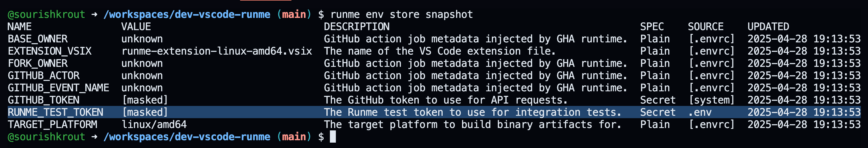This screenshot has height=148, width=868.
Task: Click the FORK_OWNER variable name
Action: coord(38,63)
